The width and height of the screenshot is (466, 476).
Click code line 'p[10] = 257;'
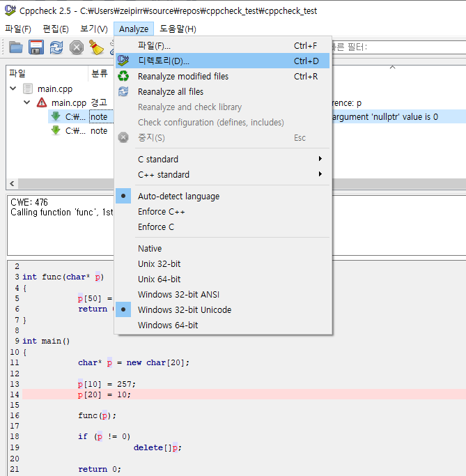(107, 384)
